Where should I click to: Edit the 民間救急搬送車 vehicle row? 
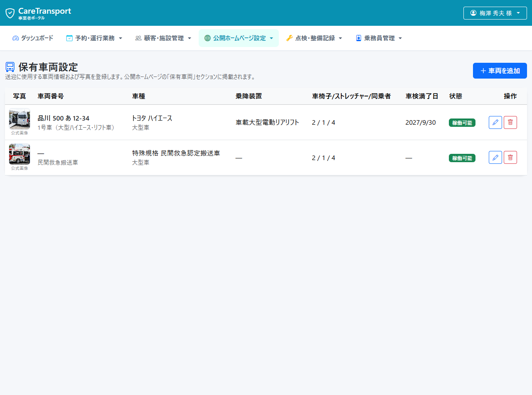(495, 158)
